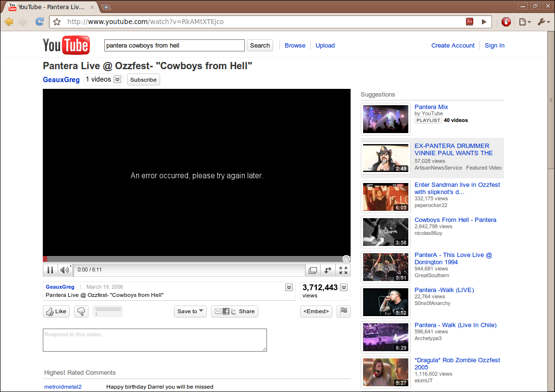
Task: Open the Save to dropdown
Action: click(x=190, y=311)
